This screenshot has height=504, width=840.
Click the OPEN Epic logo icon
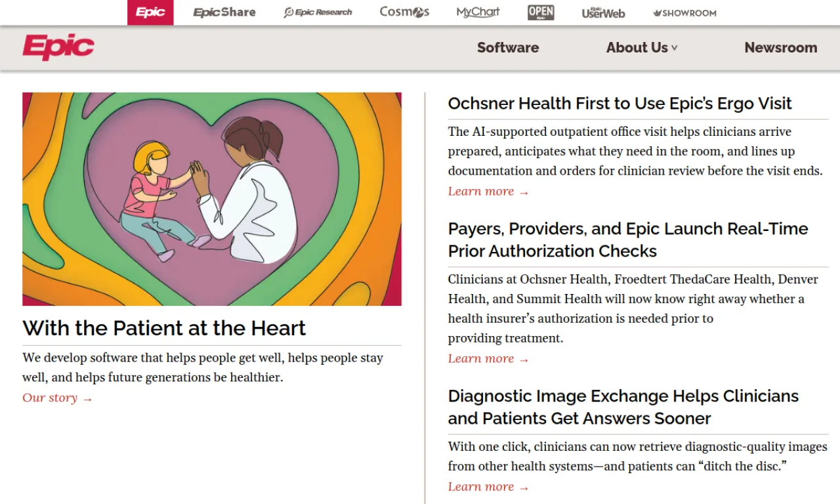pyautogui.click(x=541, y=12)
